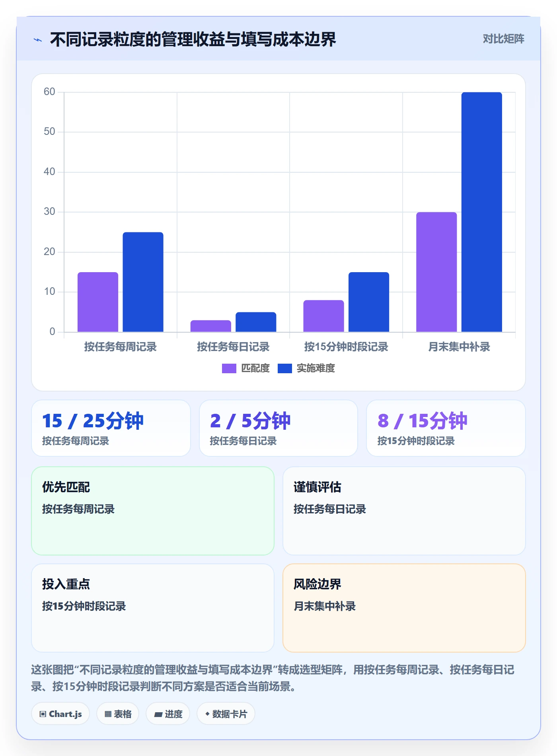
Task: Toggle the 匹配度 legend color box
Action: pyautogui.click(x=229, y=368)
